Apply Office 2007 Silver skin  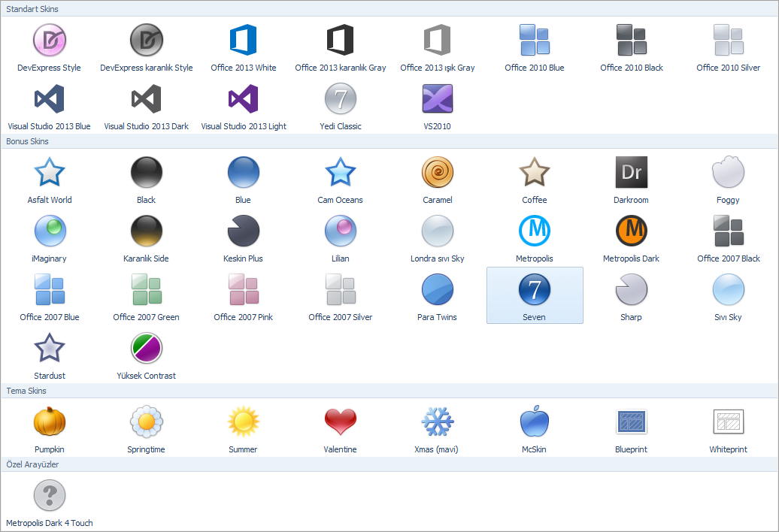[x=341, y=296]
